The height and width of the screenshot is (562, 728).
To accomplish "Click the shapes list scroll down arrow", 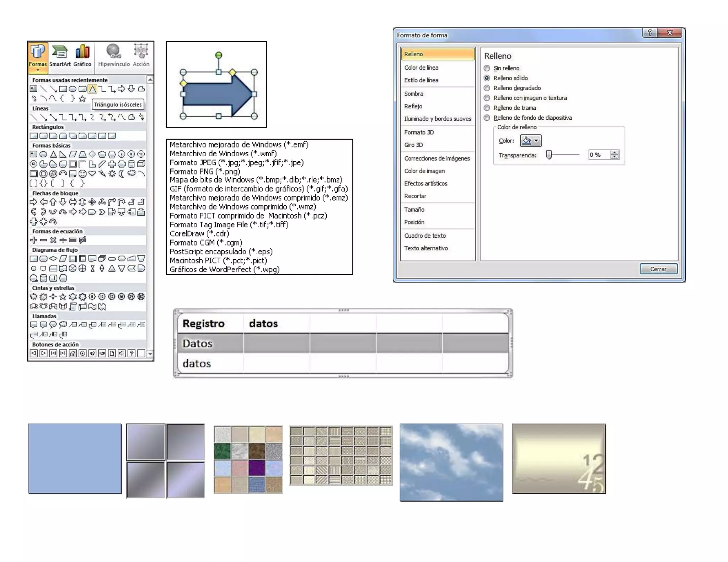I will pos(150,353).
